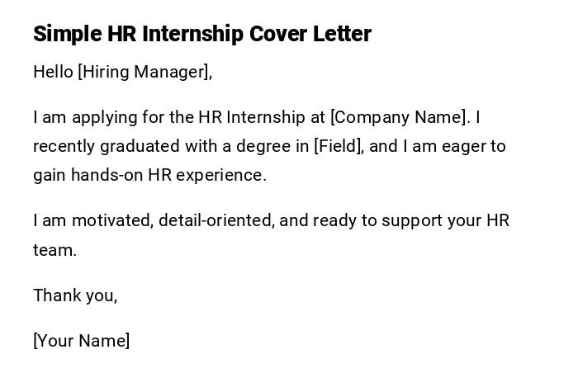Click the 'Thank you,' closing line
The image size is (578, 392).
point(75,295)
